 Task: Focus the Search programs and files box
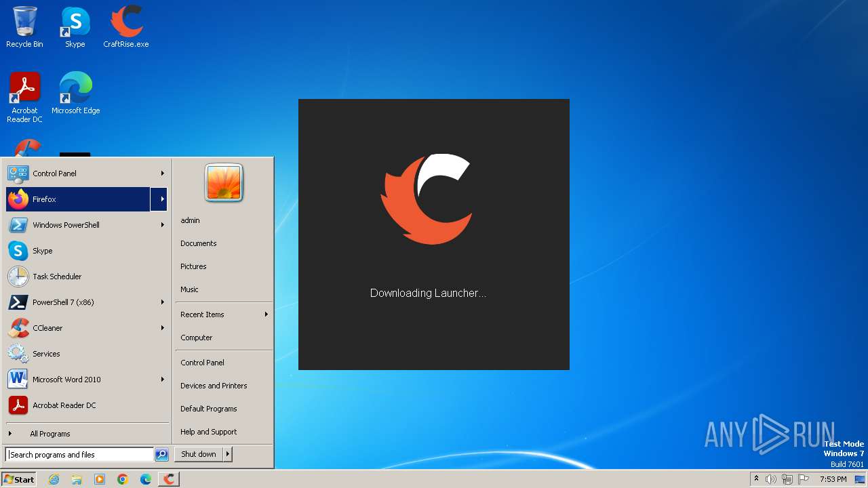click(x=79, y=455)
